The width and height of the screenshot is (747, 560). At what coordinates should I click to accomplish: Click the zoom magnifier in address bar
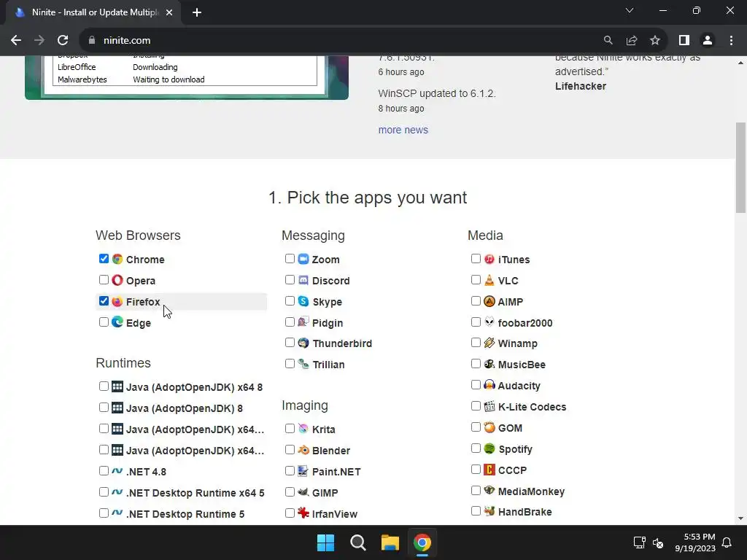point(608,41)
